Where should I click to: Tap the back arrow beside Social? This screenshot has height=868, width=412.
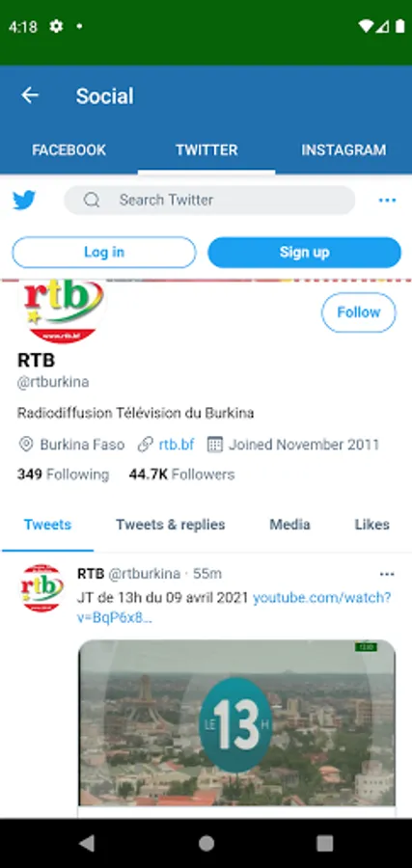(30, 95)
